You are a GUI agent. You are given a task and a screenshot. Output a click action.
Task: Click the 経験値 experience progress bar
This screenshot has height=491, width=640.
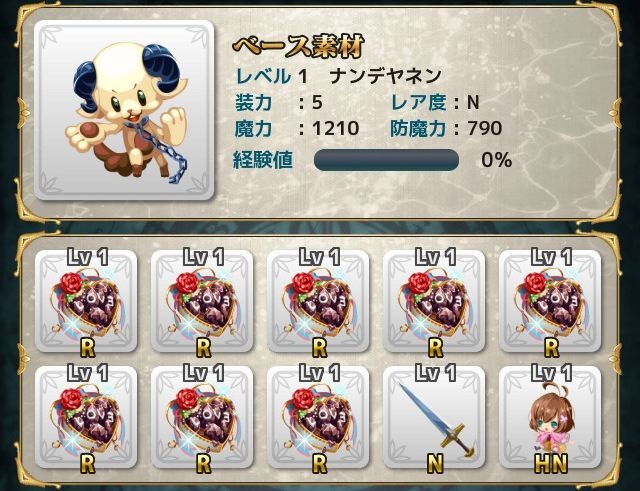tap(386, 160)
